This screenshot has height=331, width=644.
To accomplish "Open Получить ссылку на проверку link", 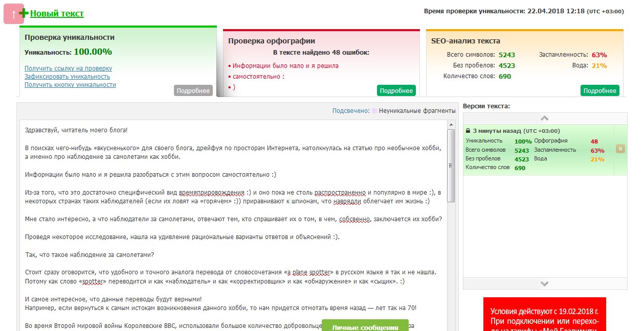I will click(x=68, y=68).
